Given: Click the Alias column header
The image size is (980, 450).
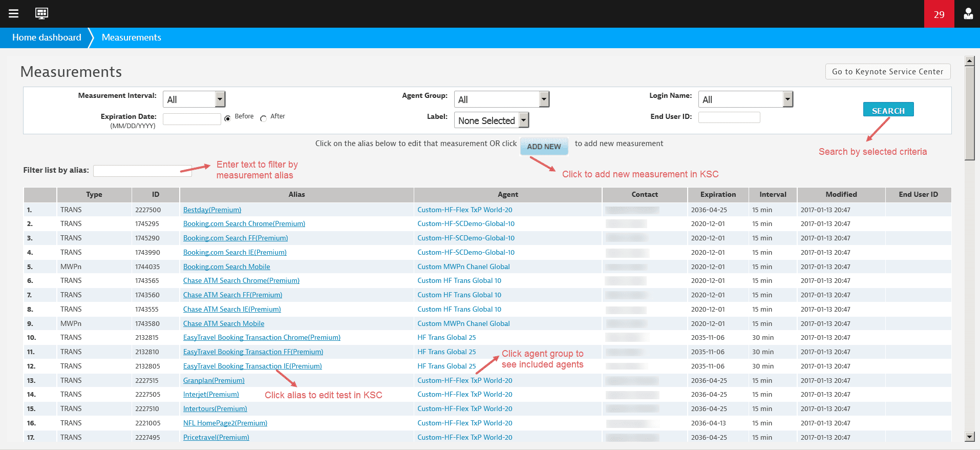Looking at the screenshot, I should pyautogui.click(x=296, y=194).
